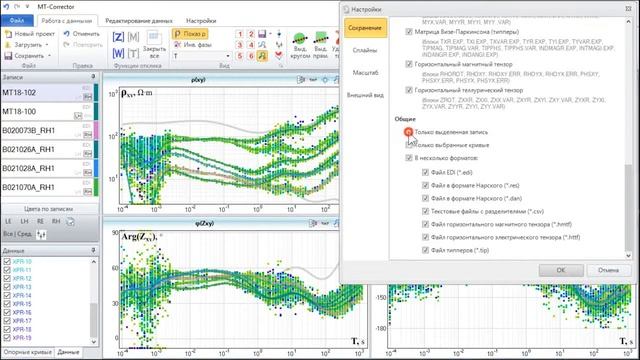Screen dimensions: 640x360
Task: Switch to Редактирование данных tab
Action: [x=139, y=20]
